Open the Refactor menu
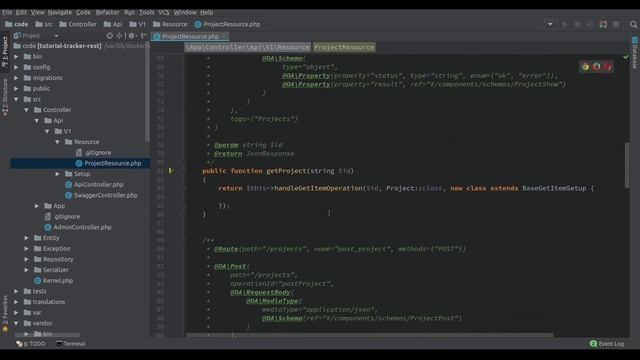The image size is (640, 360). coord(107,12)
